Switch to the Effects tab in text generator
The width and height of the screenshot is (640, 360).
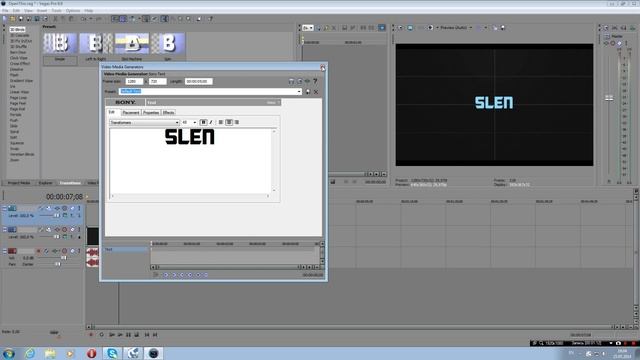click(168, 113)
